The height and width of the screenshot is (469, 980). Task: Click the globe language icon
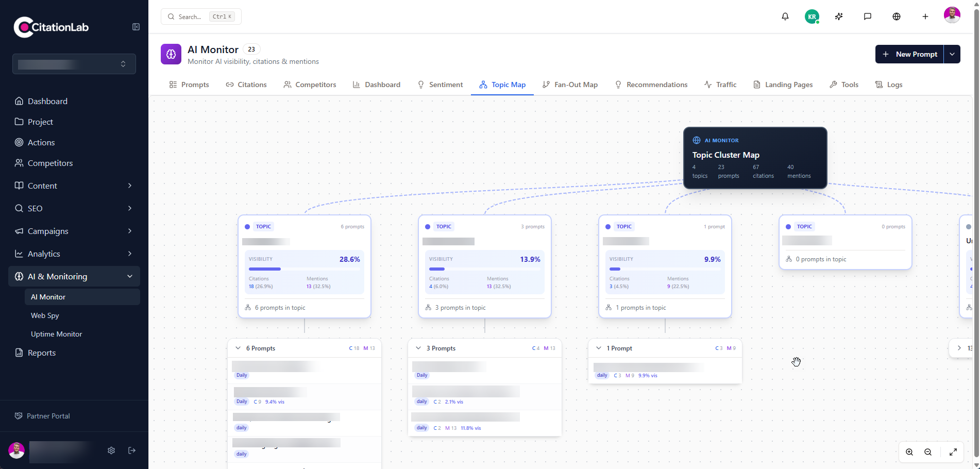[897, 16]
